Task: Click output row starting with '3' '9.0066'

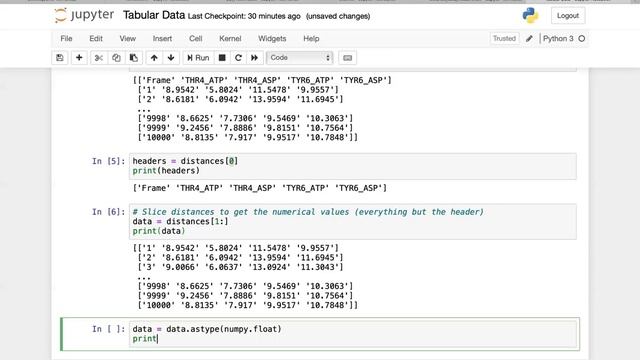Action: coord(240,267)
